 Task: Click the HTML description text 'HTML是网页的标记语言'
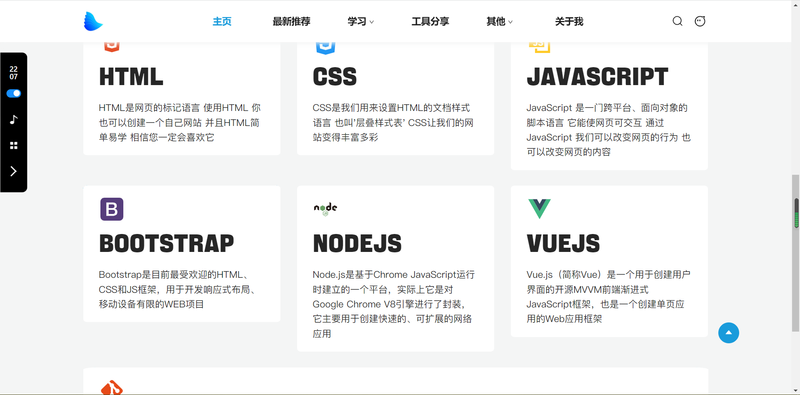[148, 108]
